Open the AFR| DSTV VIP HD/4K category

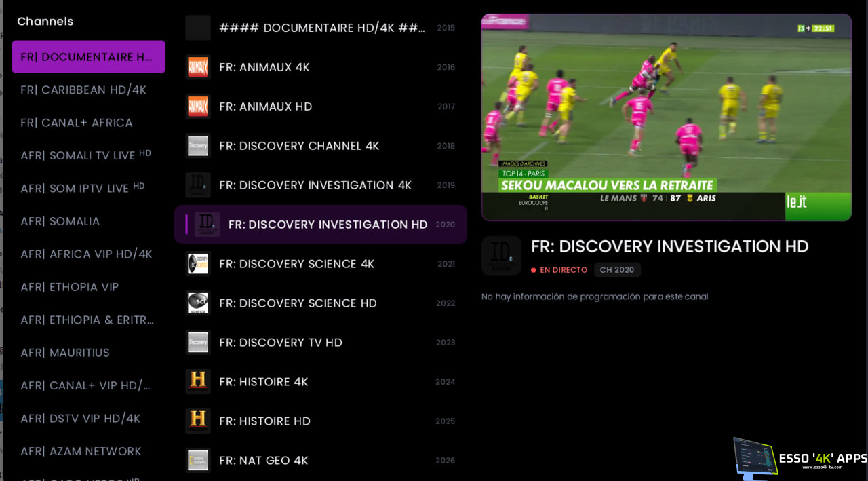[x=89, y=418]
